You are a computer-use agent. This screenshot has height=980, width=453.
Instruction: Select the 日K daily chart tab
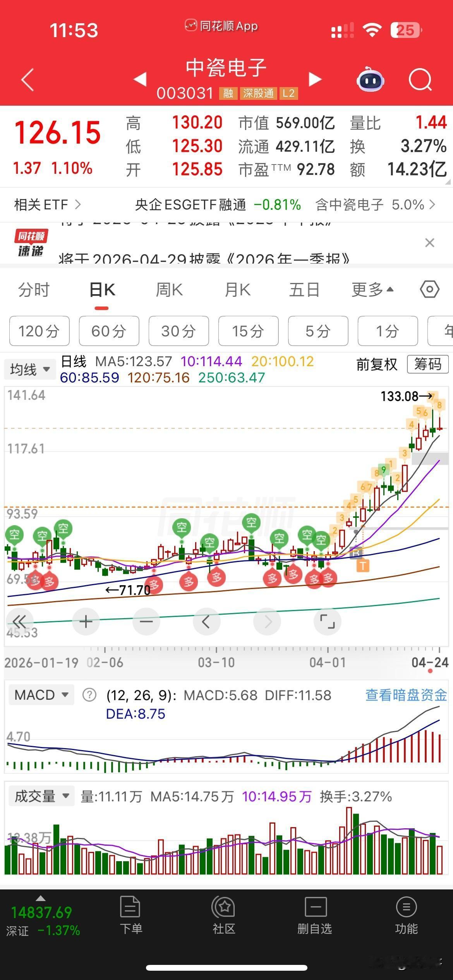pyautogui.click(x=102, y=290)
